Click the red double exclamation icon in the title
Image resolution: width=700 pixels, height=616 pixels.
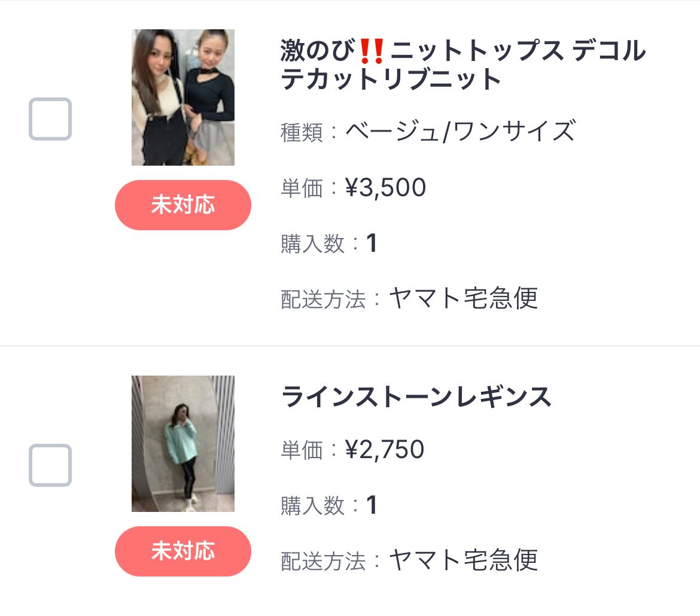(372, 51)
